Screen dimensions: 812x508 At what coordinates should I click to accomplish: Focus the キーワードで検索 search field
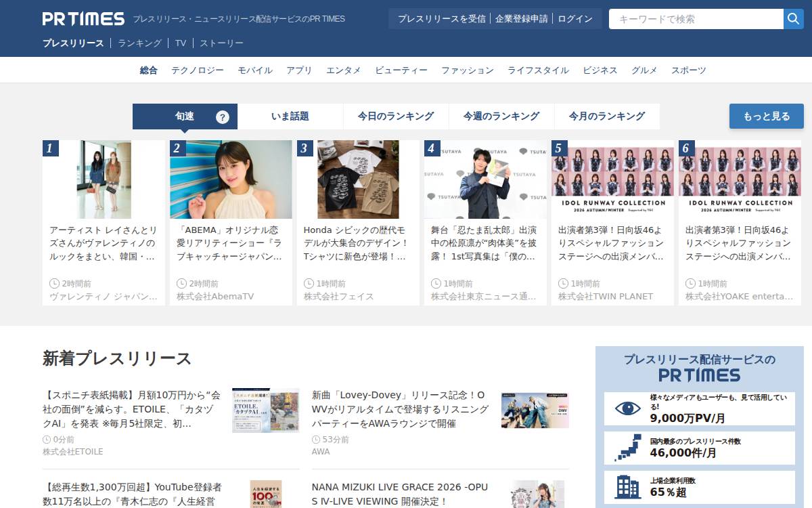696,19
